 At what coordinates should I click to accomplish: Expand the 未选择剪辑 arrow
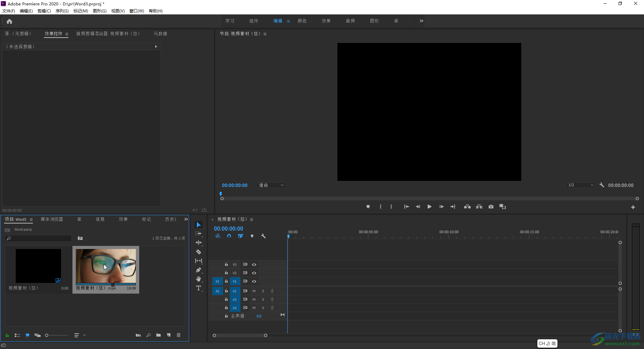pos(156,47)
